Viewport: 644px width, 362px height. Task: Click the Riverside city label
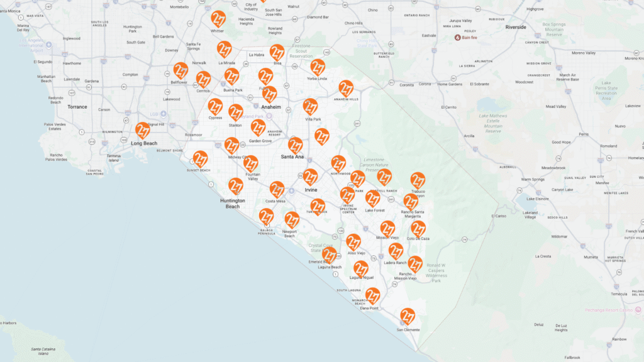pyautogui.click(x=516, y=27)
